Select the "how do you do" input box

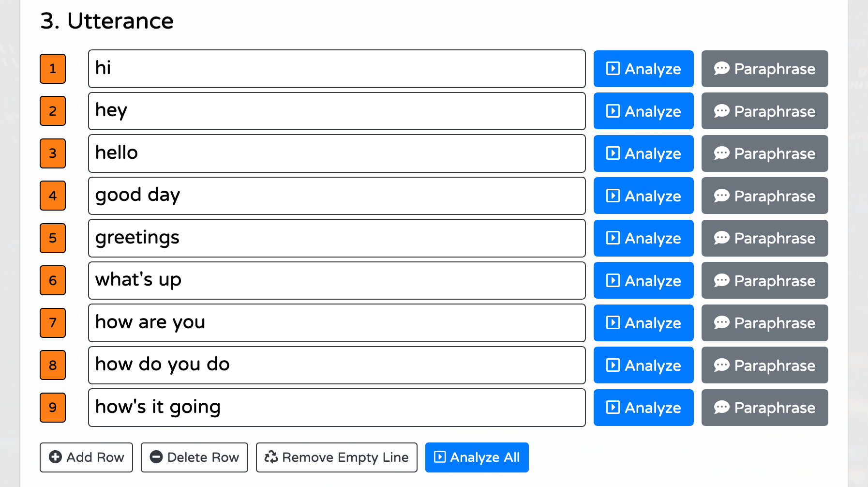(337, 365)
